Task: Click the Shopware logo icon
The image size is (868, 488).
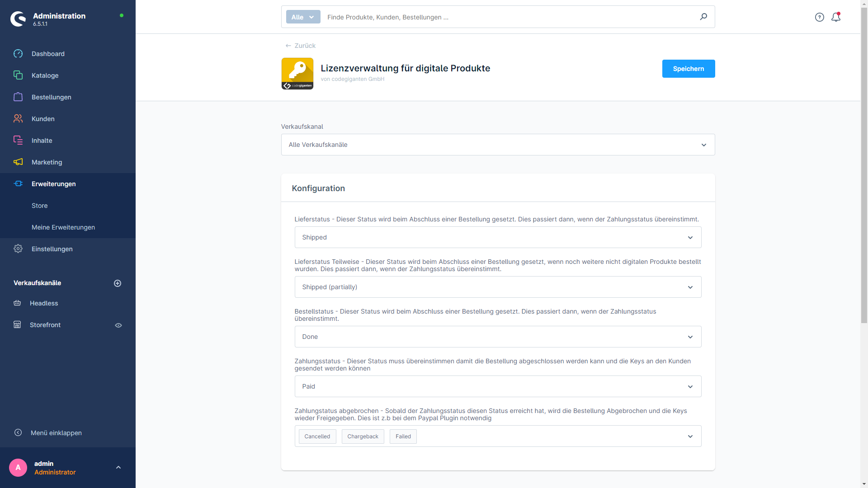Action: click(x=18, y=19)
